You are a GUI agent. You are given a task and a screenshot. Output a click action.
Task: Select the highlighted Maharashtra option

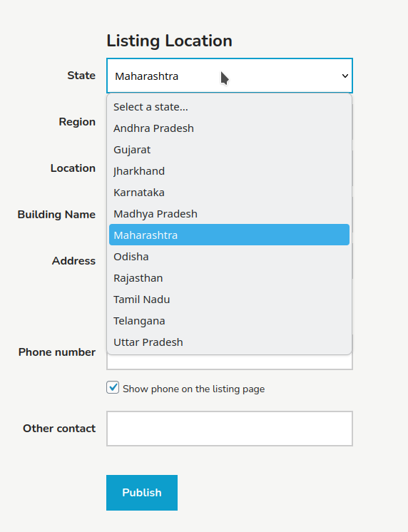(229, 235)
